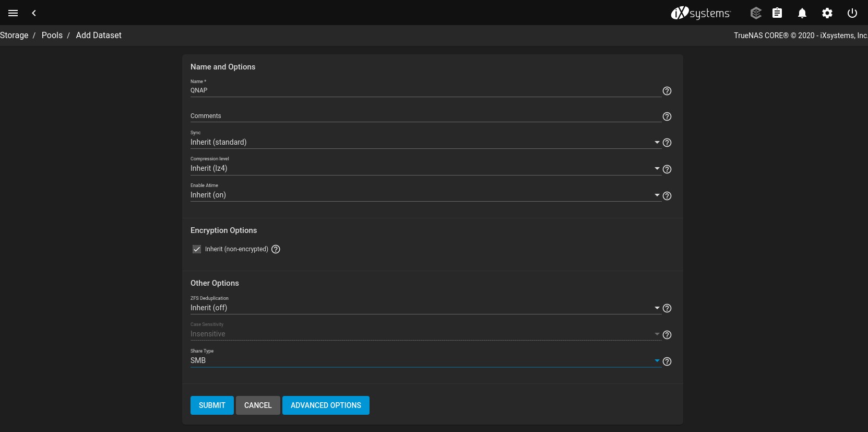Open help tooltip for encryption inheritance
This screenshot has height=432, width=868.
(x=276, y=249)
